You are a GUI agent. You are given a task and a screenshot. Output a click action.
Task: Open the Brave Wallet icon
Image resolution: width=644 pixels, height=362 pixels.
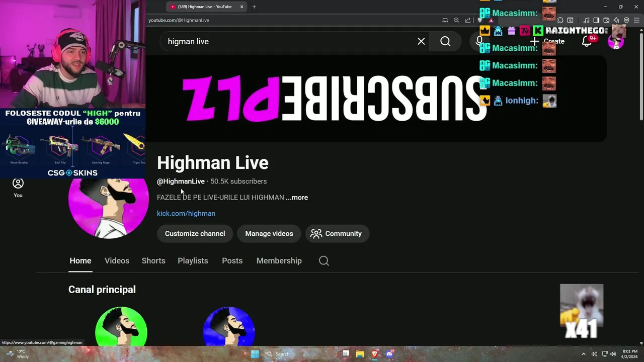[x=606, y=20]
